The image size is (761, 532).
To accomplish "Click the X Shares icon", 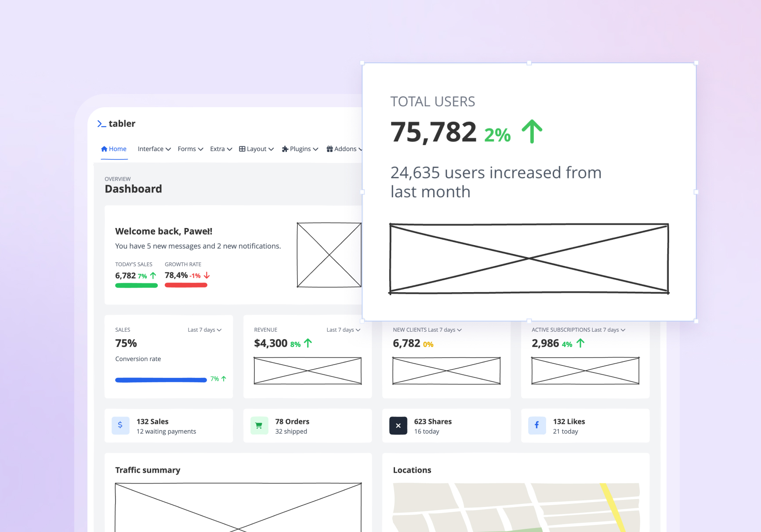I will click(398, 425).
